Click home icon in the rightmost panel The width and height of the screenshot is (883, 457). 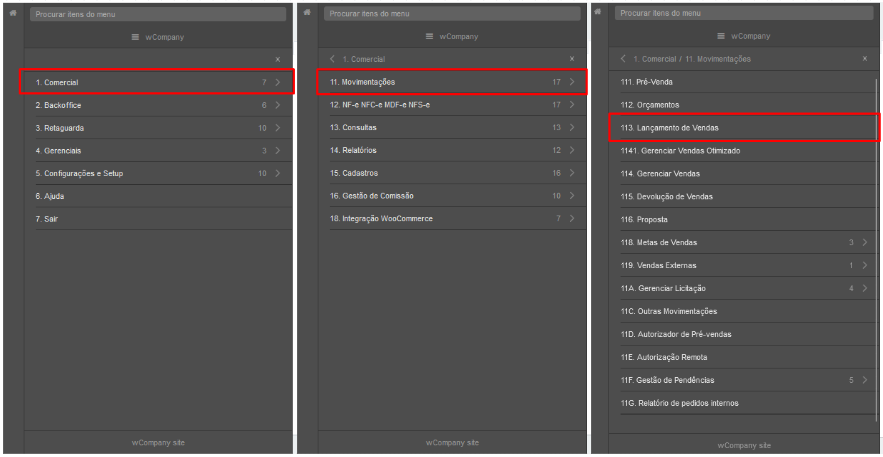coord(598,12)
